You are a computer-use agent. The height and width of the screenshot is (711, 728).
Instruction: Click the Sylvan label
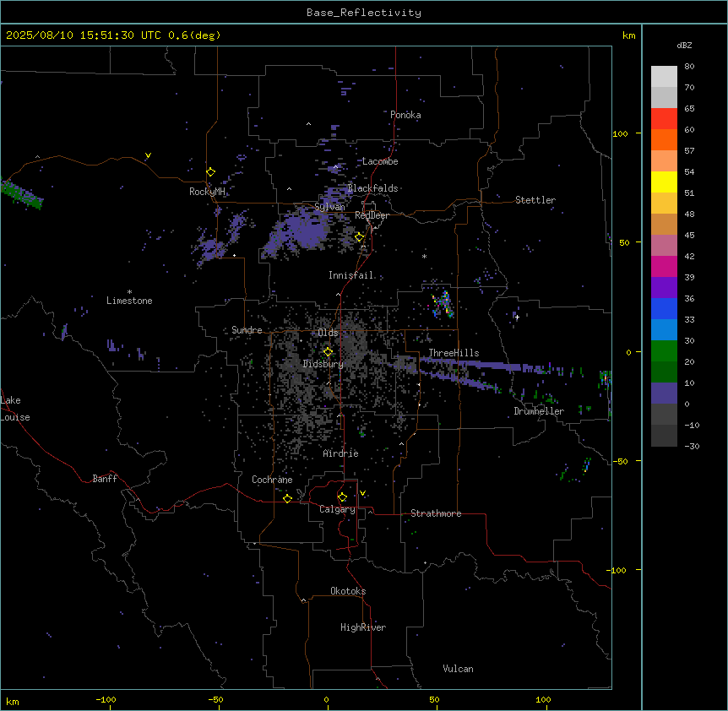coord(329,207)
